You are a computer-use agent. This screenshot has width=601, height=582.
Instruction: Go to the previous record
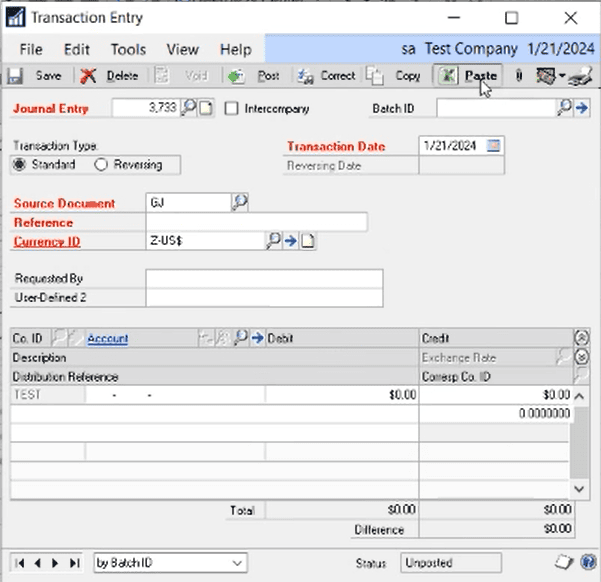(x=38, y=563)
